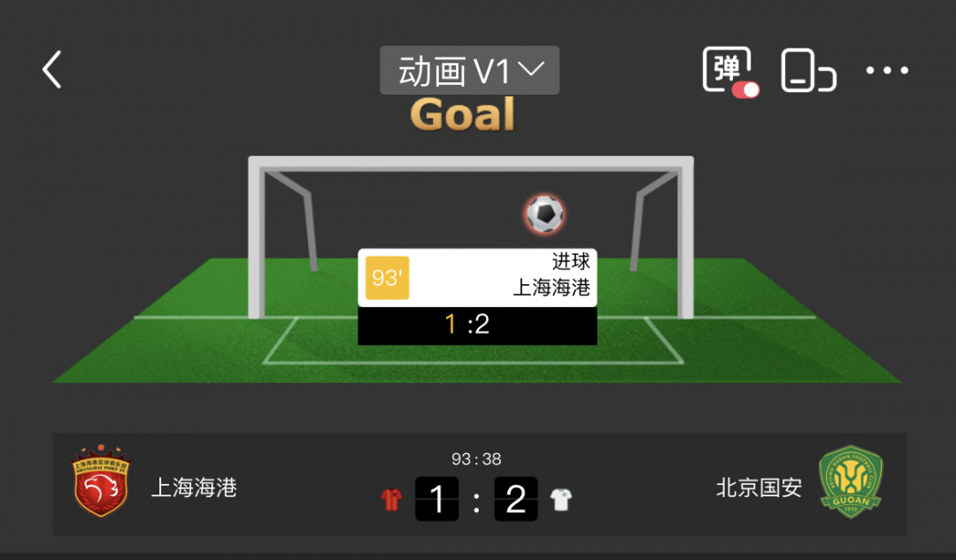Open the 北京国安 team name link
The width and height of the screenshot is (956, 560).
click(x=759, y=487)
